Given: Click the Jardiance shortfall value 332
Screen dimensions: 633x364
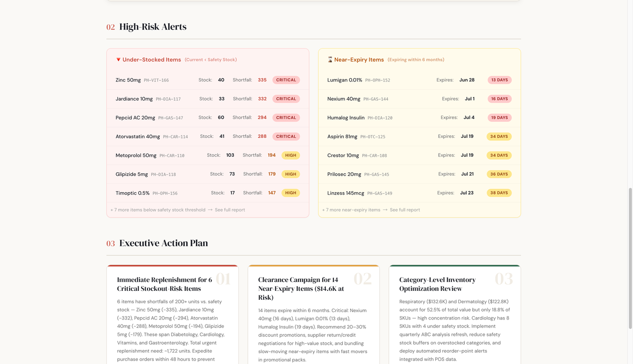Looking at the screenshot, I should (262, 99).
